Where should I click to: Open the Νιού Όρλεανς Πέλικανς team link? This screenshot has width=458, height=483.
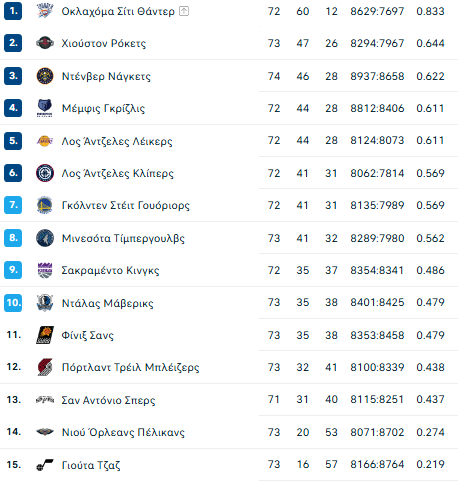click(x=123, y=432)
